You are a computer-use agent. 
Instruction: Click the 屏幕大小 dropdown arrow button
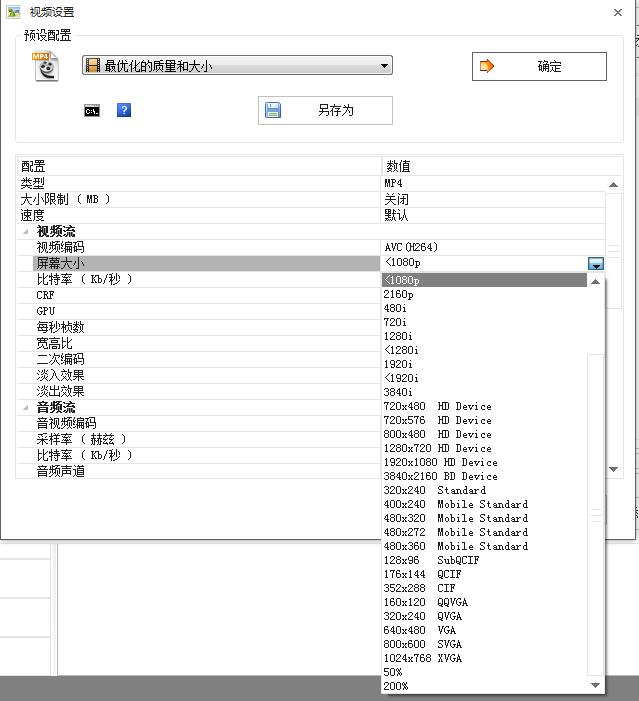595,264
